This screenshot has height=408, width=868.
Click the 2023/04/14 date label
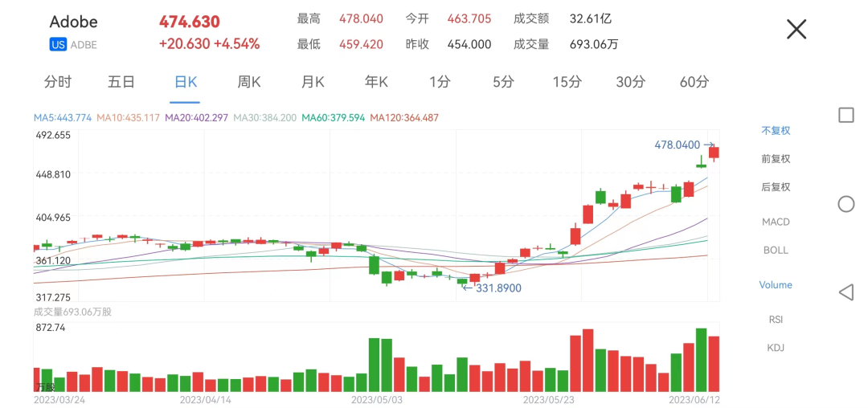coord(206,398)
